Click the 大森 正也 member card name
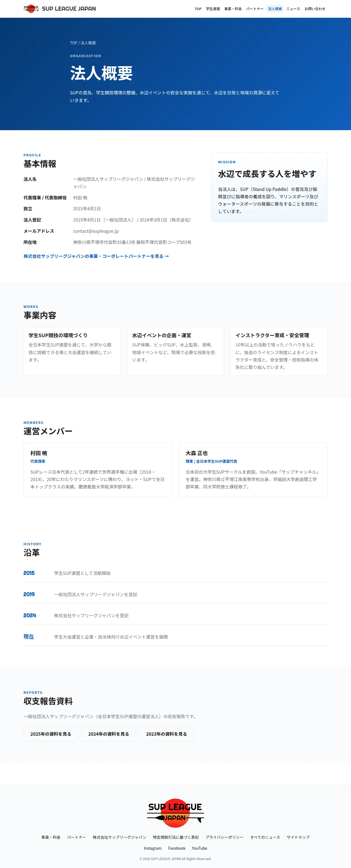Image resolution: width=351 pixels, height=868 pixels. click(197, 453)
